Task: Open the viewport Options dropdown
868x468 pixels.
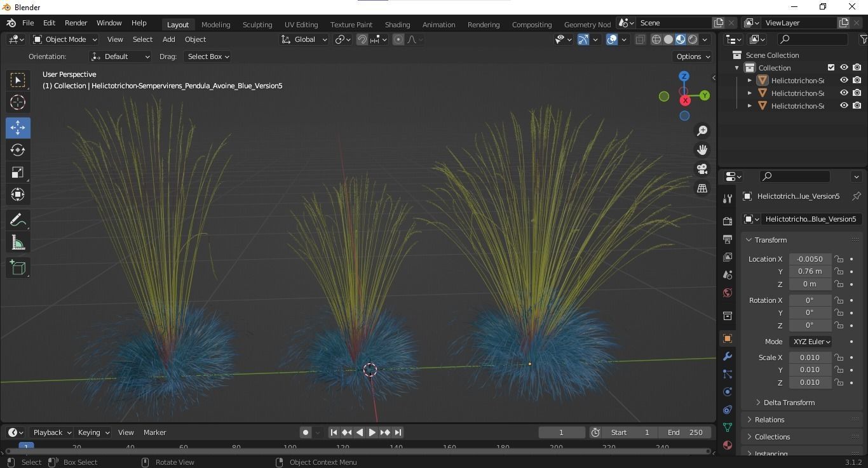Action: point(693,57)
